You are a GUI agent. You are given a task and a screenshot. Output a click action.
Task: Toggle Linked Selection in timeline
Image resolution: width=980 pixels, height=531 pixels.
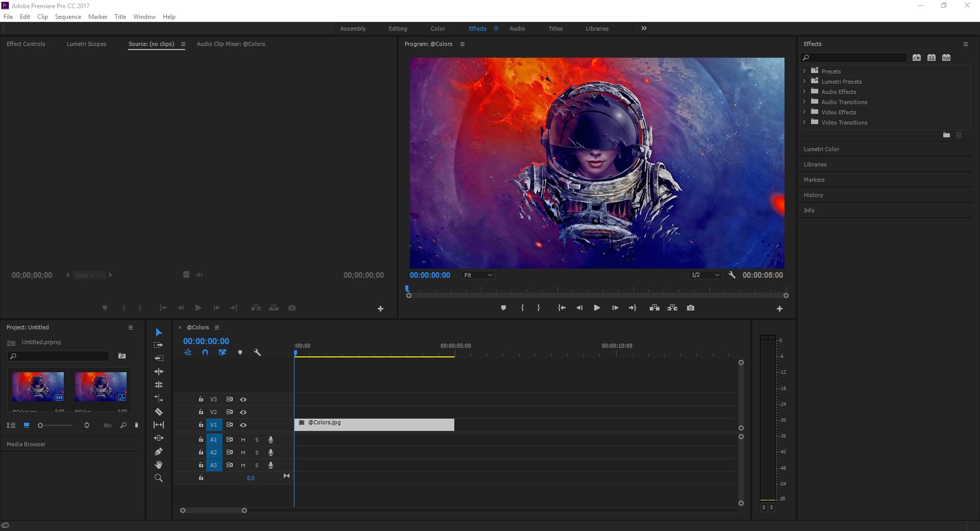223,352
